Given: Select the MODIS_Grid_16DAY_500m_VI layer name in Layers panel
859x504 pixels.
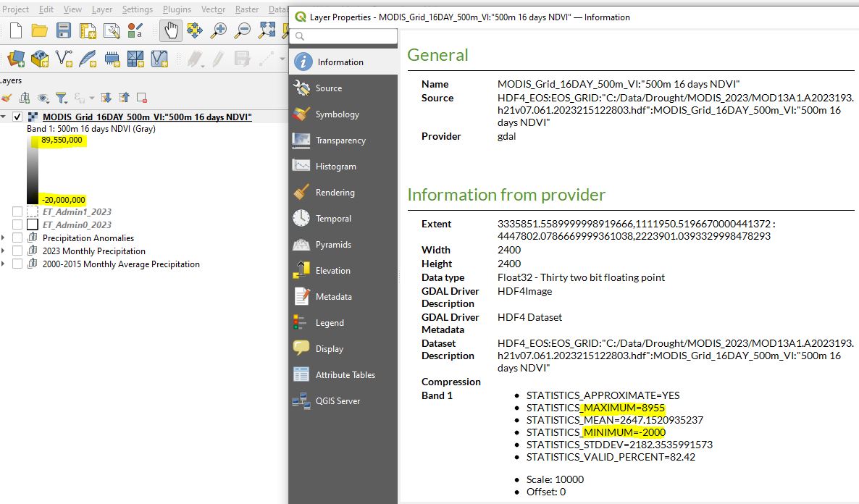Looking at the screenshot, I should 147,117.
